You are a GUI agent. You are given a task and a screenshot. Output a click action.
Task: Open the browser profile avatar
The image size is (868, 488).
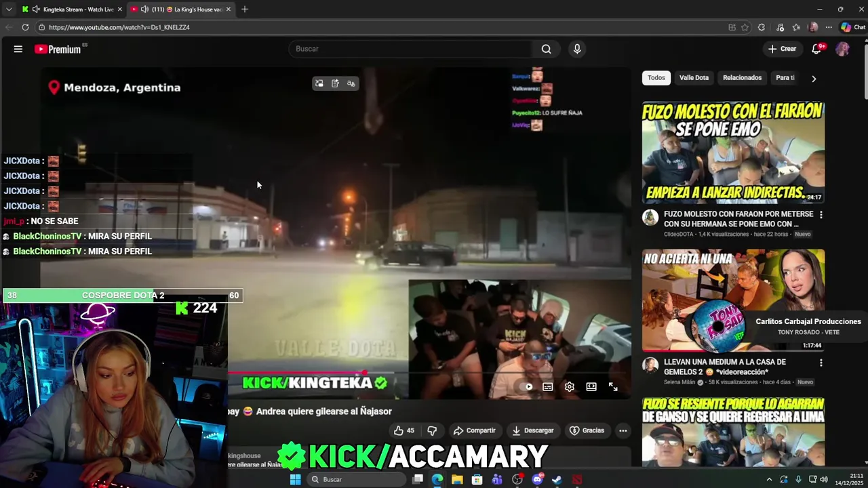813,27
